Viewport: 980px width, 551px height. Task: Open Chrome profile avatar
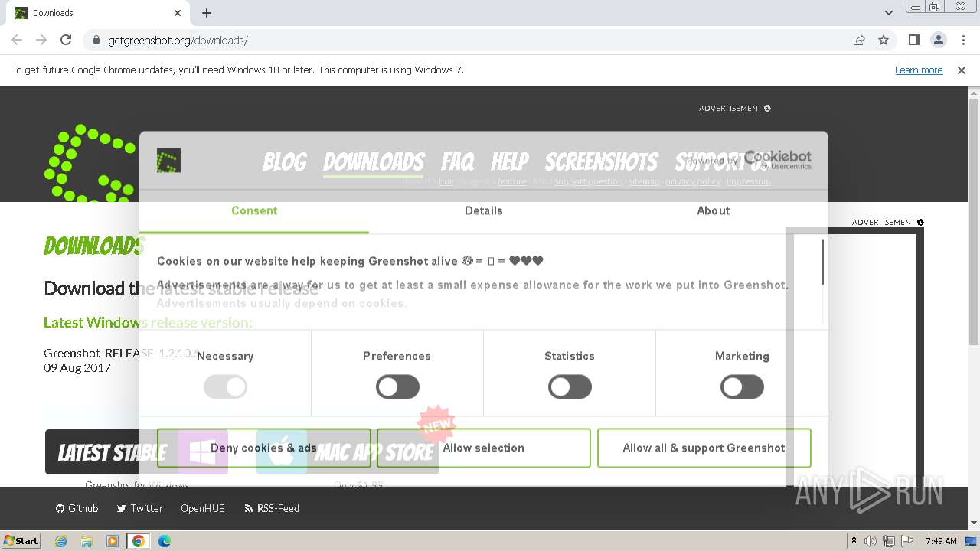click(x=938, y=40)
